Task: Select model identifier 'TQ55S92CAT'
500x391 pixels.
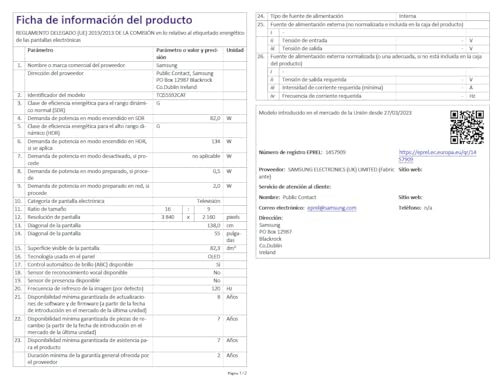Action: pyautogui.click(x=171, y=95)
